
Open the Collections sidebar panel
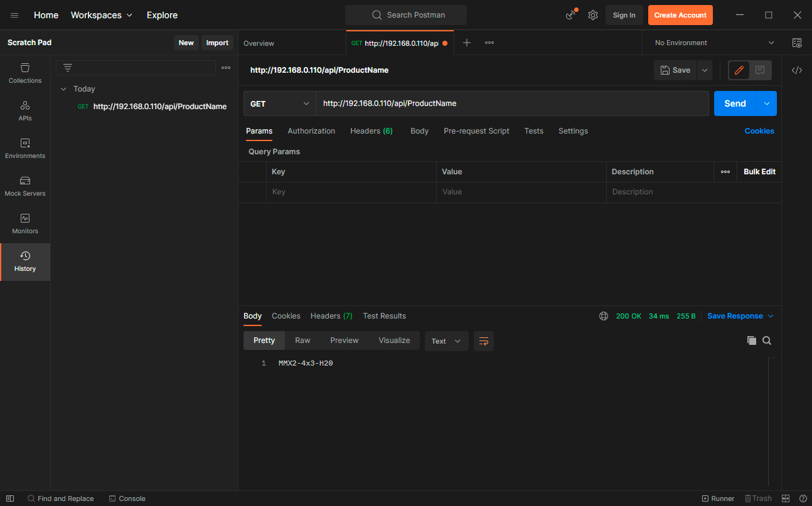pos(25,73)
